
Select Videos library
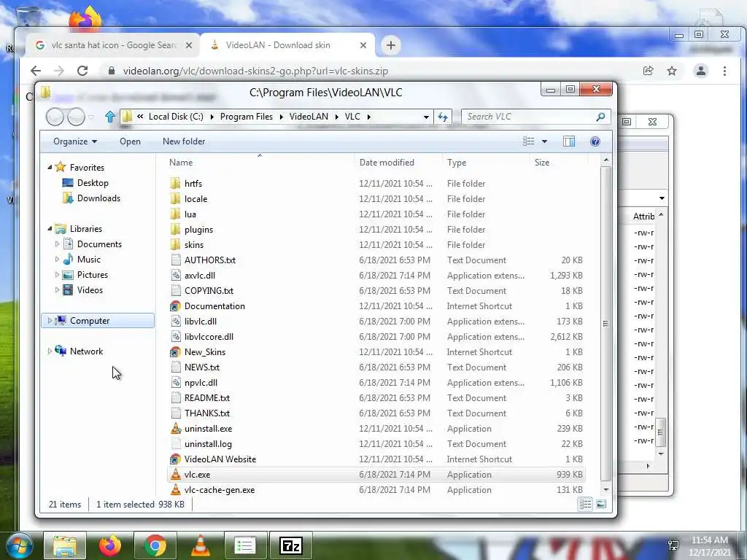coord(90,290)
